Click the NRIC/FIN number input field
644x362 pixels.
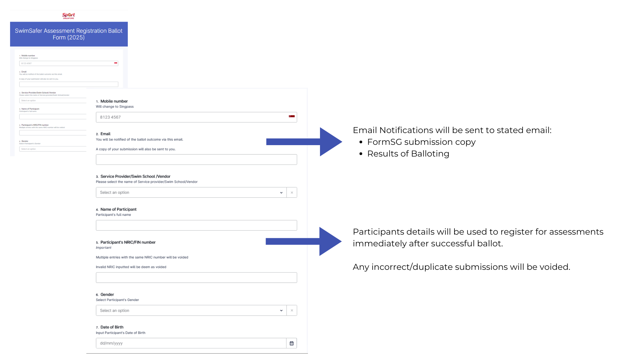(196, 277)
